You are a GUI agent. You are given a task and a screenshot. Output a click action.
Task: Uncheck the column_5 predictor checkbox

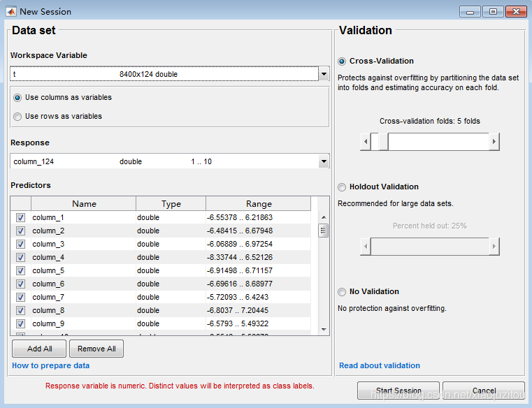coord(20,270)
